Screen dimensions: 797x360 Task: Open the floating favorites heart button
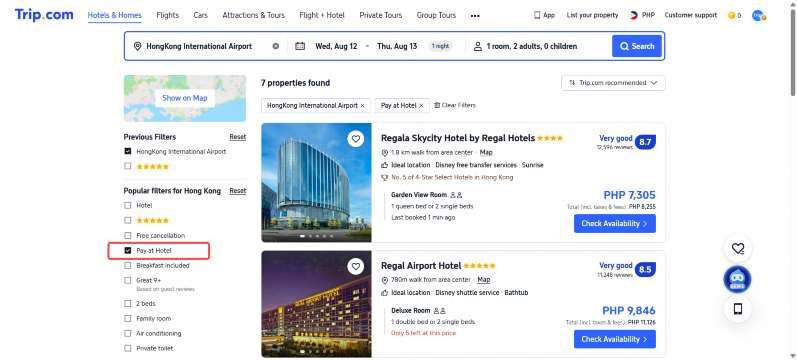[x=738, y=248]
